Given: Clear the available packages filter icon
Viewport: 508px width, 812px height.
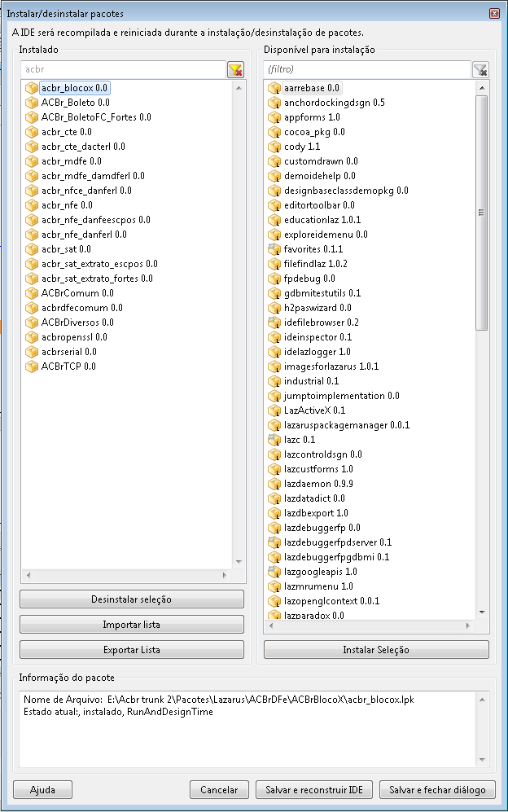Looking at the screenshot, I should pyautogui.click(x=480, y=69).
